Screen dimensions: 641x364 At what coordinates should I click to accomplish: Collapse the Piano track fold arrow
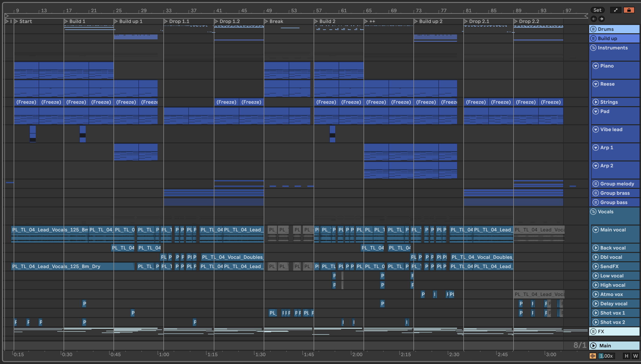click(596, 66)
